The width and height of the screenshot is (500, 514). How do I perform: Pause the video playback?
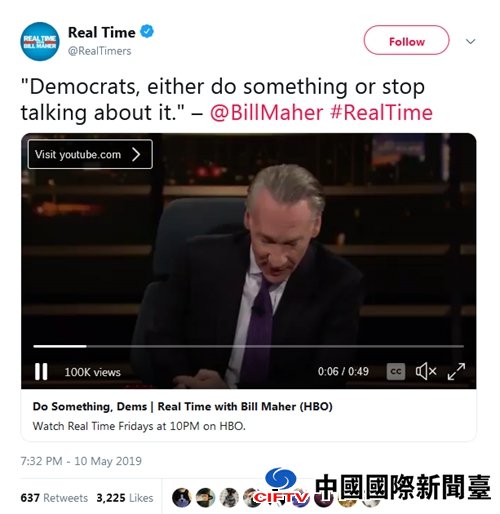pyautogui.click(x=41, y=371)
